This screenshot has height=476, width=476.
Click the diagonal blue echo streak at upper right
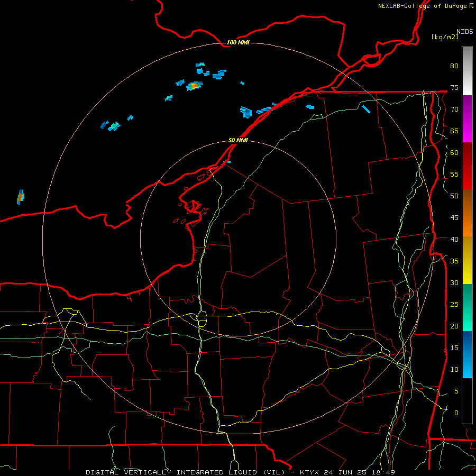pyautogui.click(x=366, y=108)
